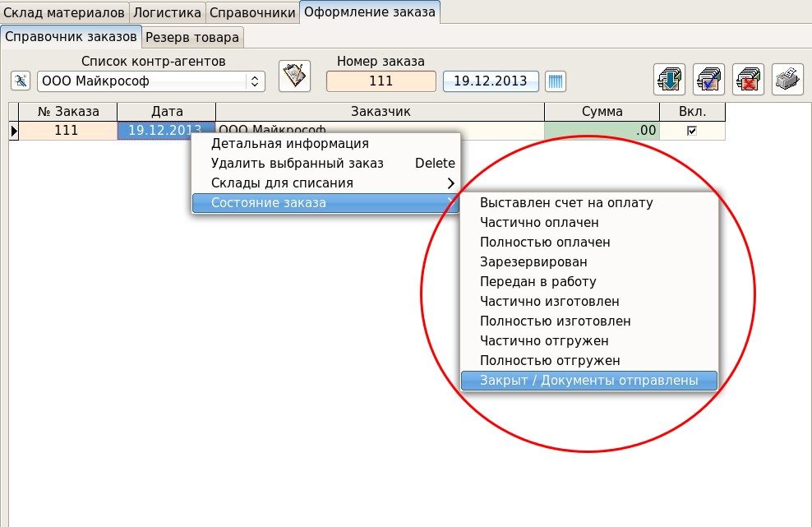Set status to Полностью отгружен
The height and width of the screenshot is (527, 812).
pos(589,360)
